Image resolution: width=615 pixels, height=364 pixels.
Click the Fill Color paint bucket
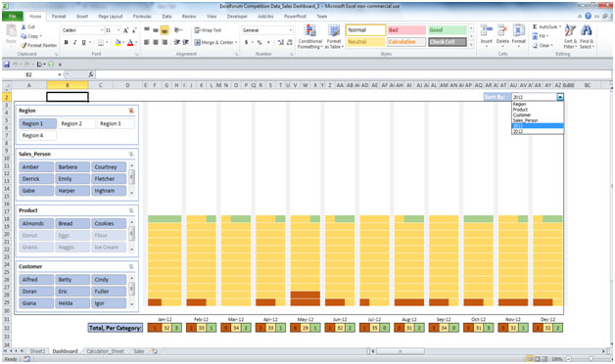click(x=118, y=42)
